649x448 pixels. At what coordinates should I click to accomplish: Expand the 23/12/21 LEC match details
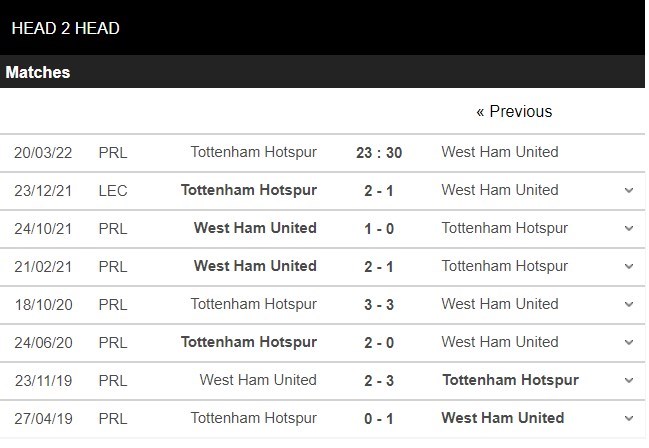click(x=629, y=190)
